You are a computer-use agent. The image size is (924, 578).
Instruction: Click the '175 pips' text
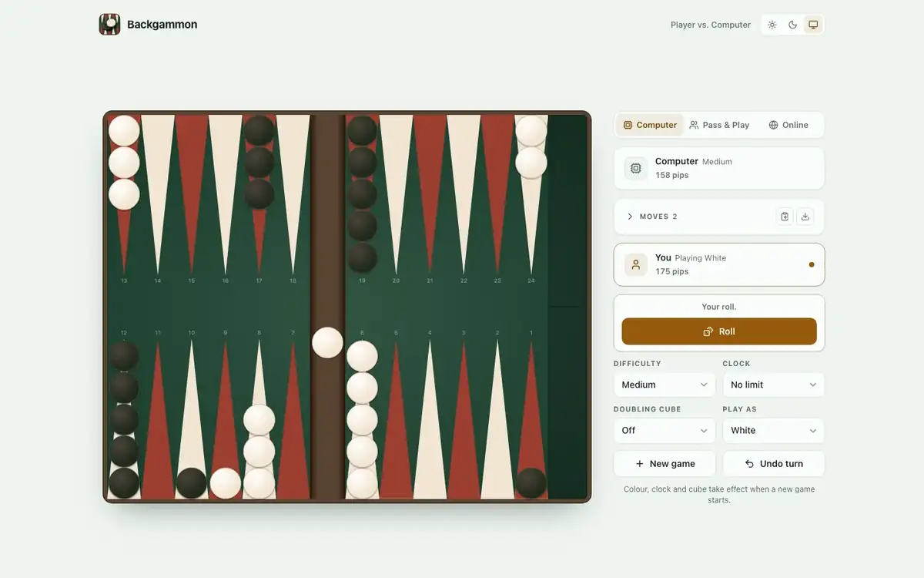tap(672, 271)
